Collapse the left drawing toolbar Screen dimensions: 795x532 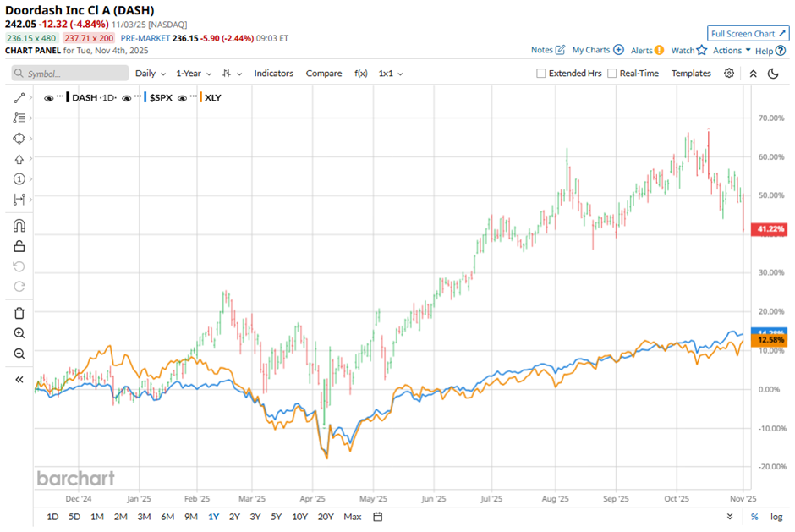(19, 380)
